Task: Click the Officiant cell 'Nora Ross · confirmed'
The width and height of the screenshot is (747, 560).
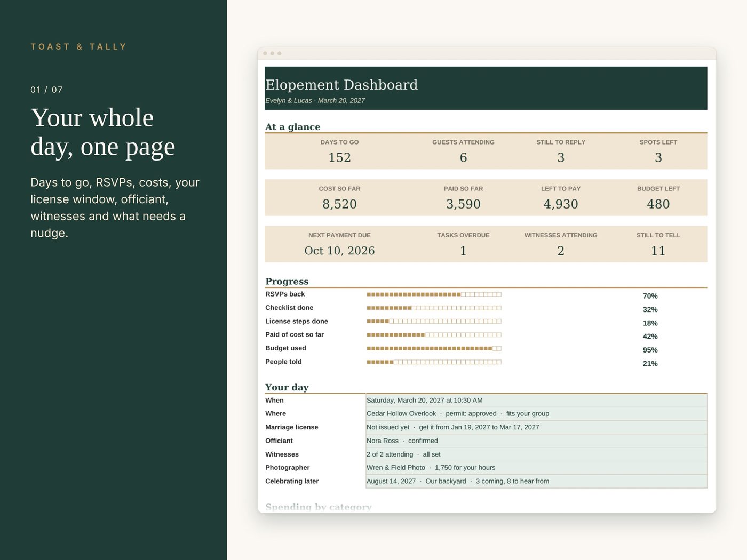Action: (536, 441)
